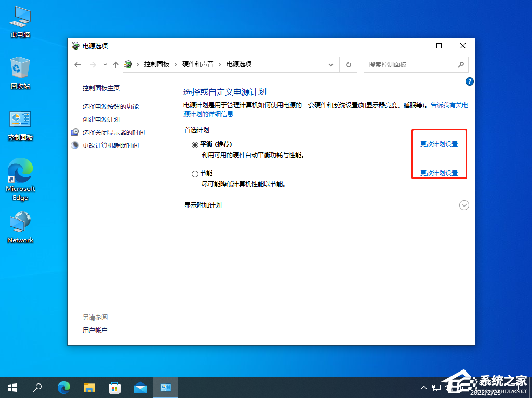
Task: Open 用户帐户 link
Action: tap(95, 330)
